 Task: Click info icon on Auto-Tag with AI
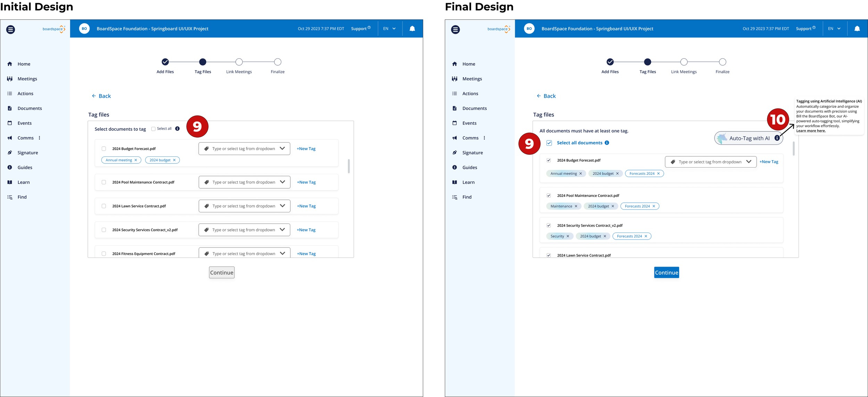point(777,138)
